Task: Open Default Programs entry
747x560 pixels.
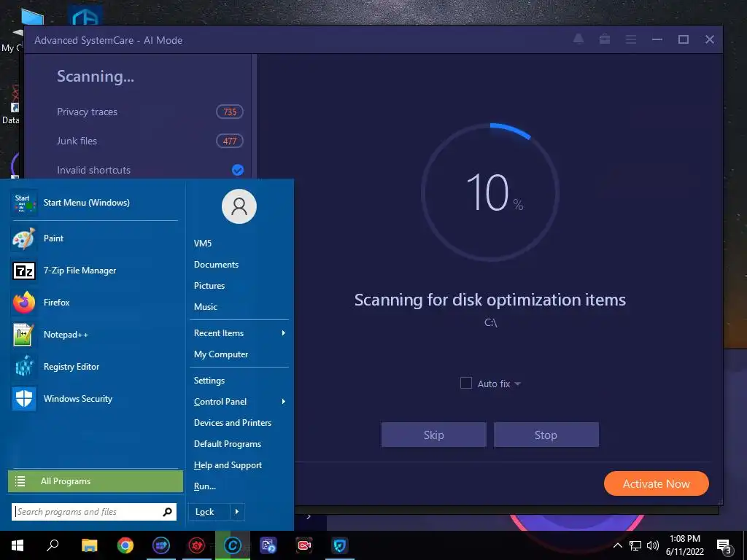Action: point(228,444)
